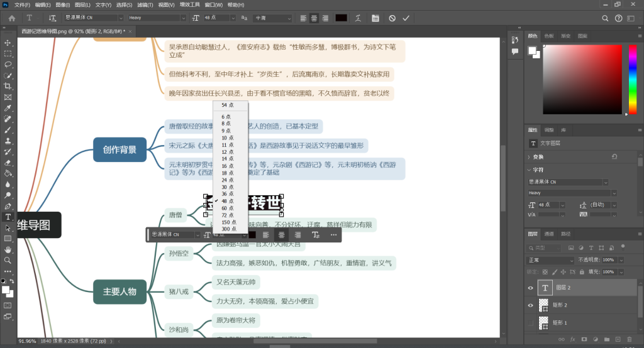The width and height of the screenshot is (644, 348).
Task: Select the Crop tool
Action: (x=8, y=86)
